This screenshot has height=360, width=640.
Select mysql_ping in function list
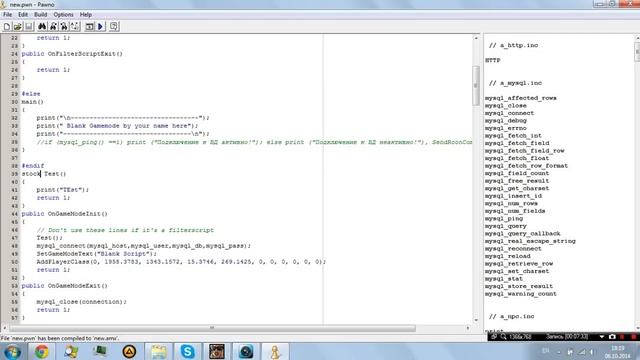click(504, 218)
